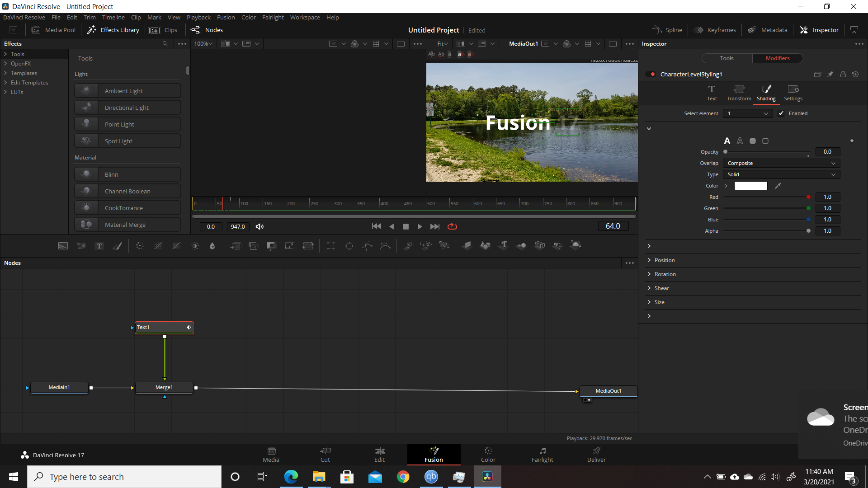Toggle the Spline editor panel
The width and height of the screenshot is (868, 488).
tap(667, 30)
